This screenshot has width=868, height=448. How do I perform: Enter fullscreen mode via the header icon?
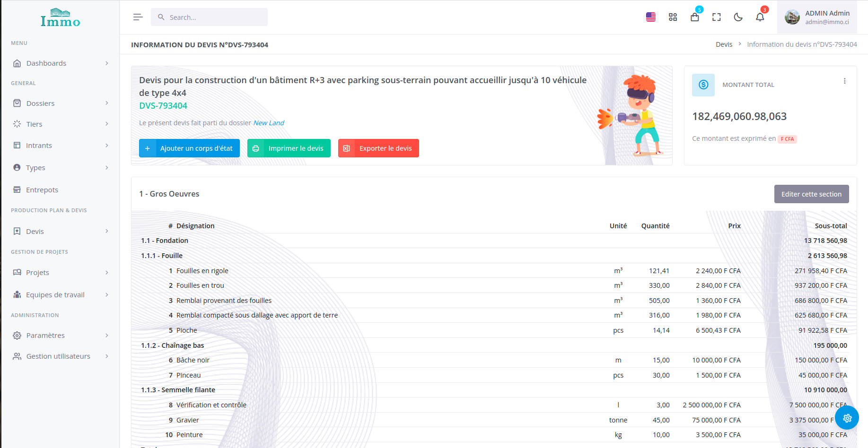point(716,17)
